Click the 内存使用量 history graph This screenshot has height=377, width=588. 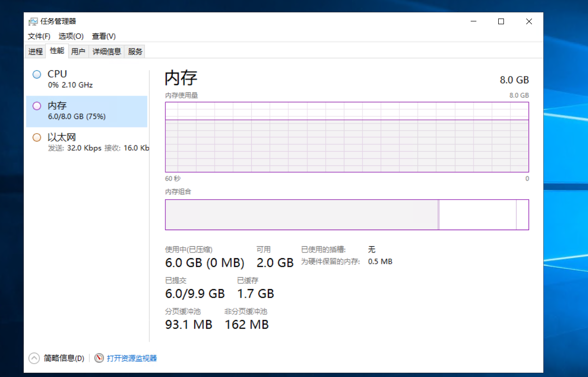pyautogui.click(x=347, y=137)
